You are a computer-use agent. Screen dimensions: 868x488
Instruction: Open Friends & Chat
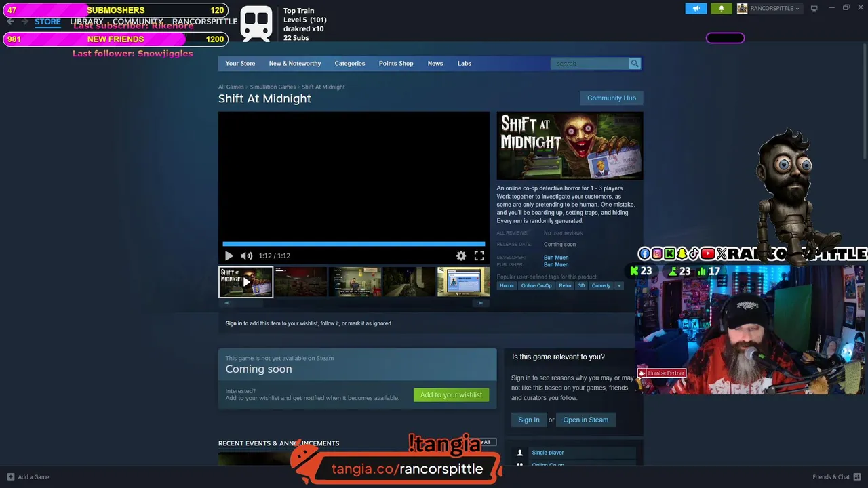pos(831,477)
